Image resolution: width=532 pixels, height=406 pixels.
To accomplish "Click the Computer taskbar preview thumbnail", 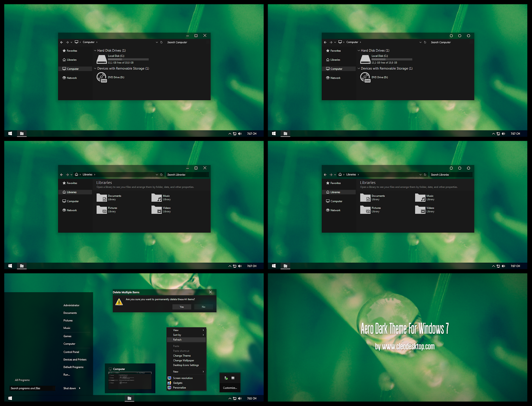I will pos(130,378).
